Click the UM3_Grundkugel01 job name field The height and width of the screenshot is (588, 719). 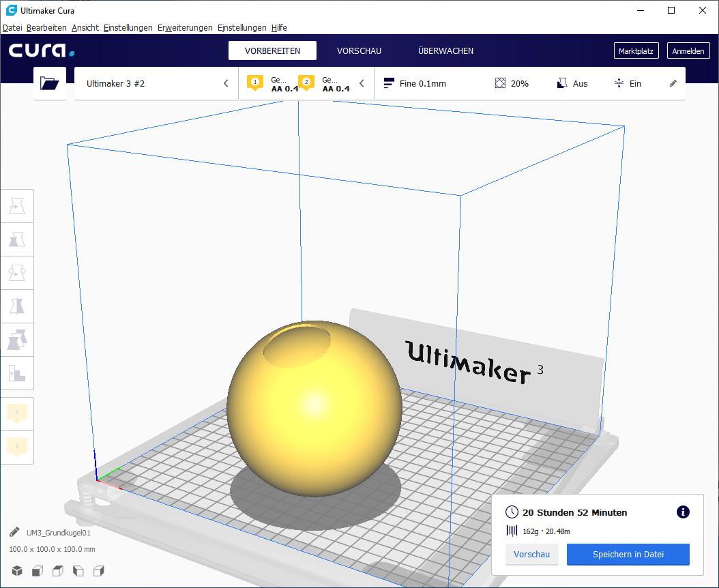click(x=59, y=533)
